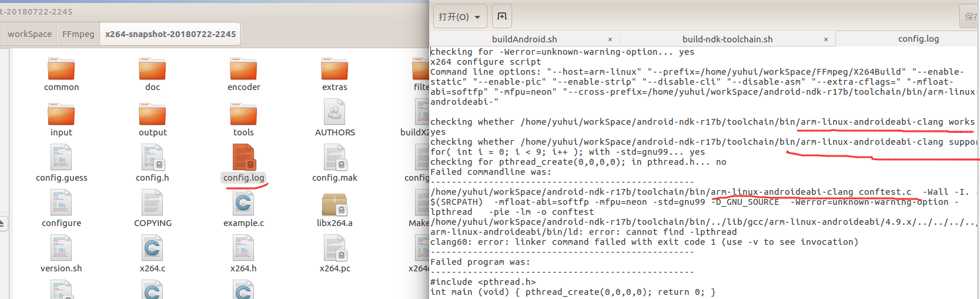Select the config.guess file
This screenshot has width=980, height=299.
click(61, 157)
